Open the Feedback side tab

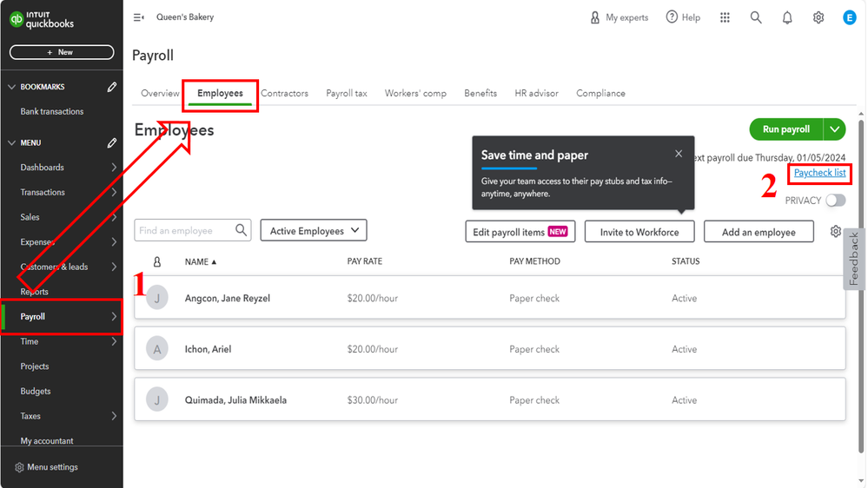coord(854,259)
